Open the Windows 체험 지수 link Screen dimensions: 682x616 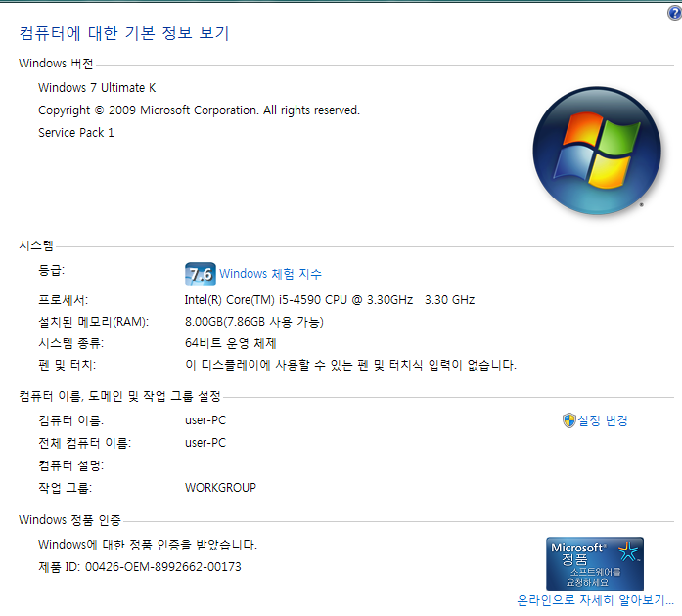(270, 274)
